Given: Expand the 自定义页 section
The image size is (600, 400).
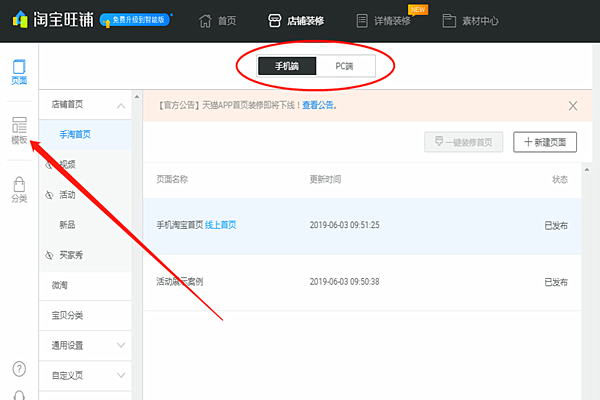Looking at the screenshot, I should pos(122,375).
